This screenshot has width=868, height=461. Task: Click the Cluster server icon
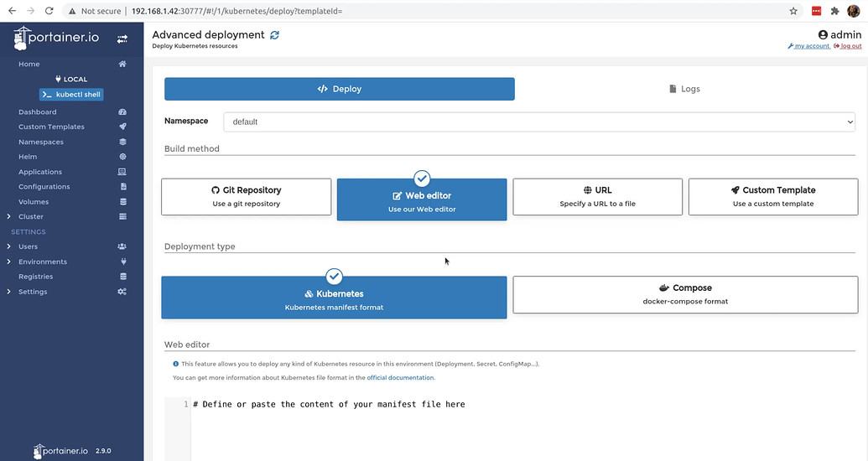(122, 216)
